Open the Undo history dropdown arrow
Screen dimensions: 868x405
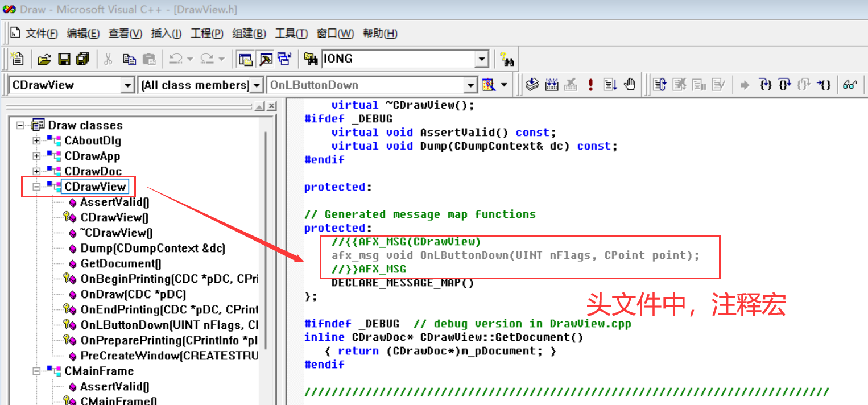pyautogui.click(x=190, y=59)
